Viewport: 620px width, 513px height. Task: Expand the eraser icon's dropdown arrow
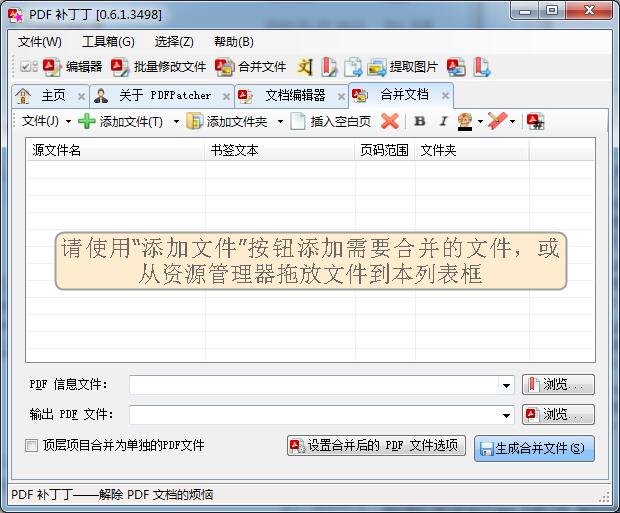tap(512, 121)
